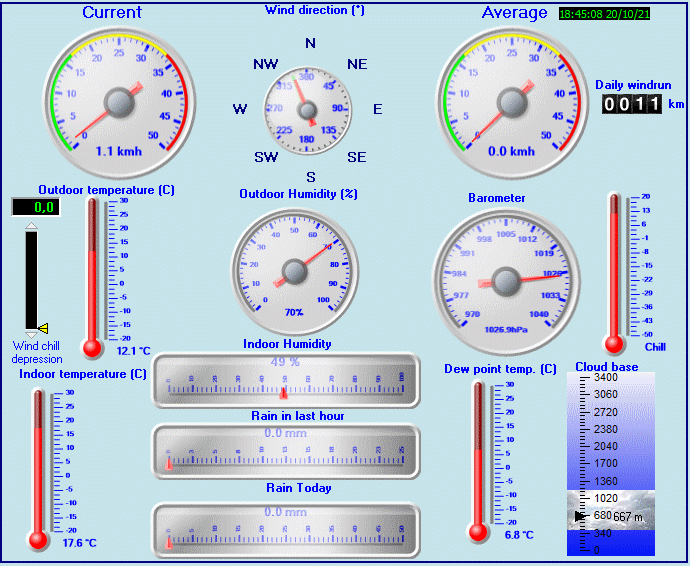Click the Indoor Humidity linear gauge
This screenshot has height=566, width=690.
pos(286,380)
